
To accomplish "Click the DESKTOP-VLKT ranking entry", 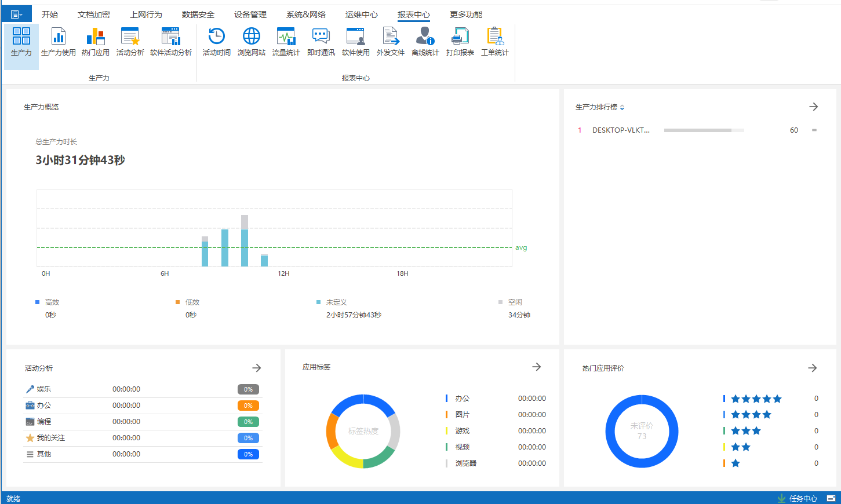I will [621, 130].
